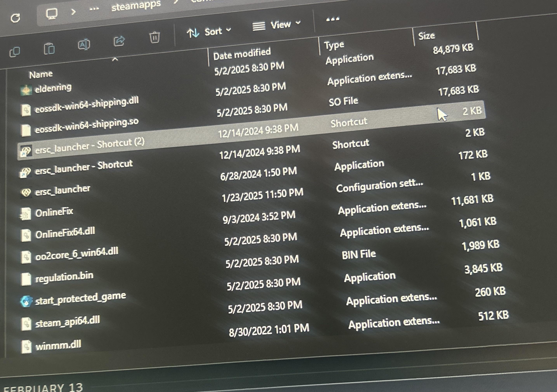This screenshot has height=392, width=557.
Task: Click the eldenring application icon
Action: pos(26,90)
